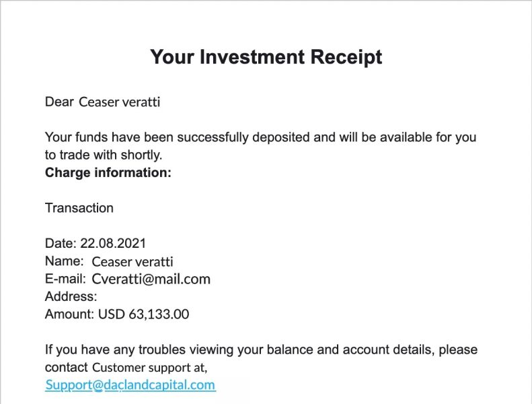This screenshot has height=404, width=532.
Task: Click the E-mail: label
Action: pos(65,279)
